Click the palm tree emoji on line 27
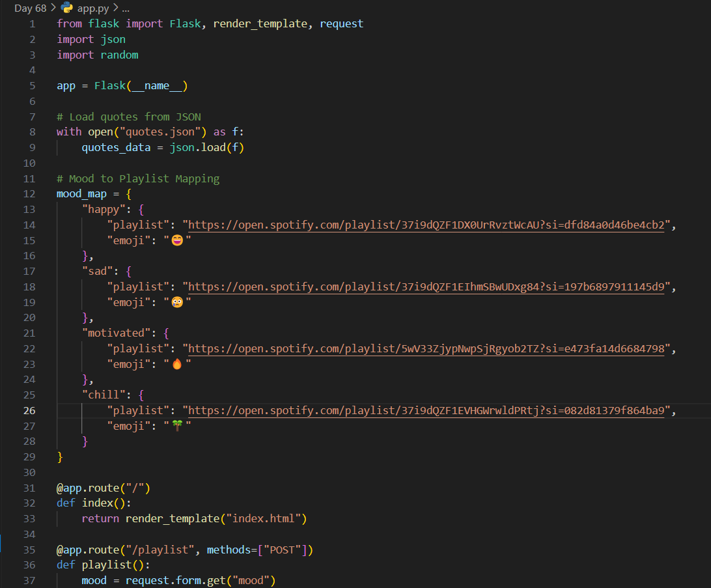This screenshot has height=588, width=711. 177,426
